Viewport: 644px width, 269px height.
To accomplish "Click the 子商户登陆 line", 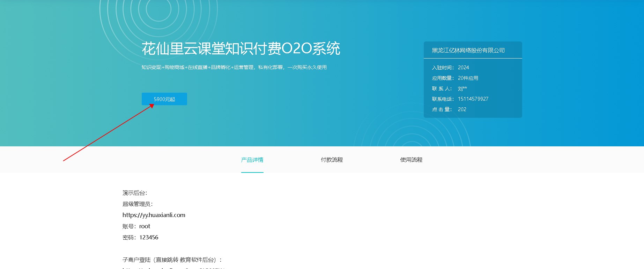I will click(x=172, y=260).
